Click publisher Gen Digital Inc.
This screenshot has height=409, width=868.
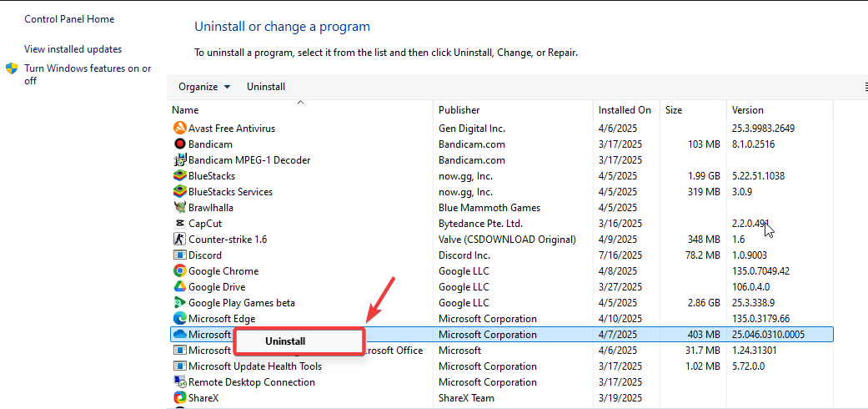tap(472, 129)
